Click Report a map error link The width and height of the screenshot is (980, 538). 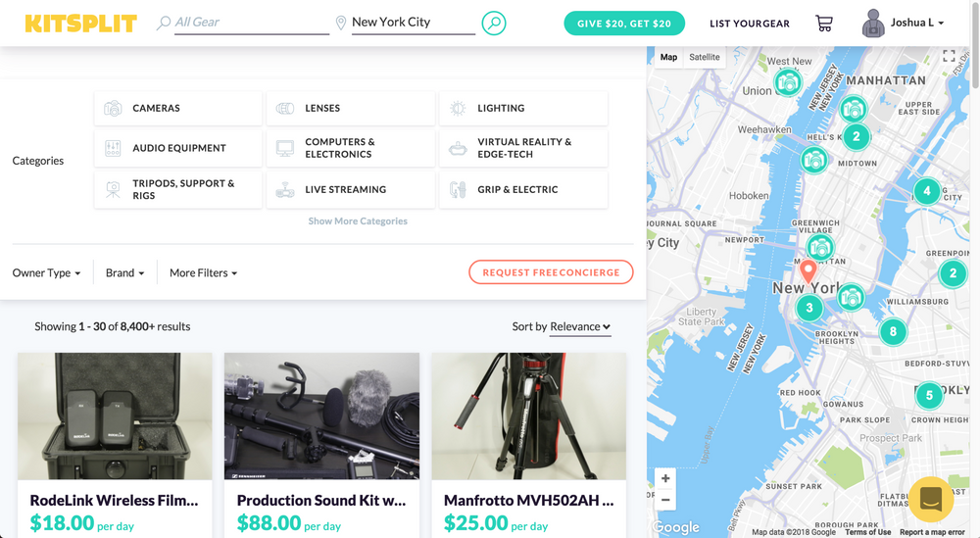pyautogui.click(x=932, y=532)
